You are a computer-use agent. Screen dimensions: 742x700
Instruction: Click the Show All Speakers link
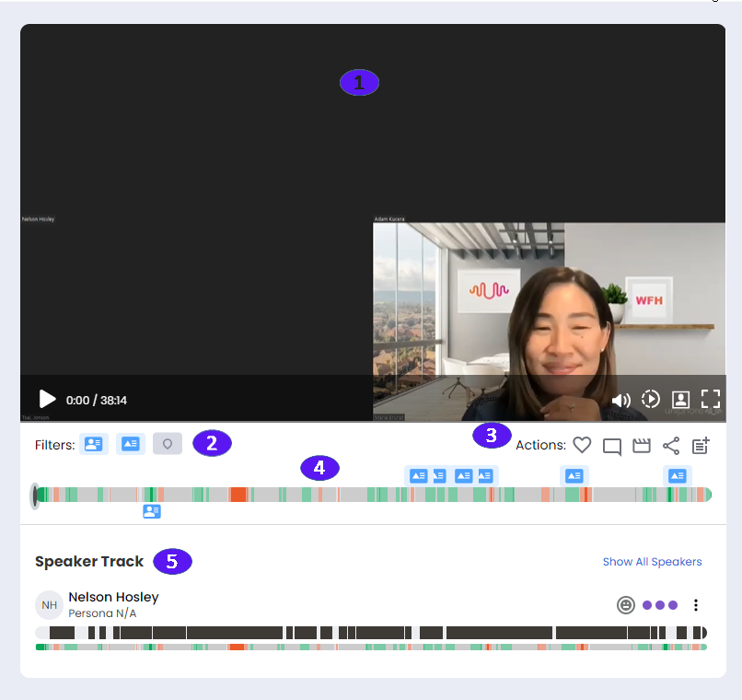[x=652, y=561]
